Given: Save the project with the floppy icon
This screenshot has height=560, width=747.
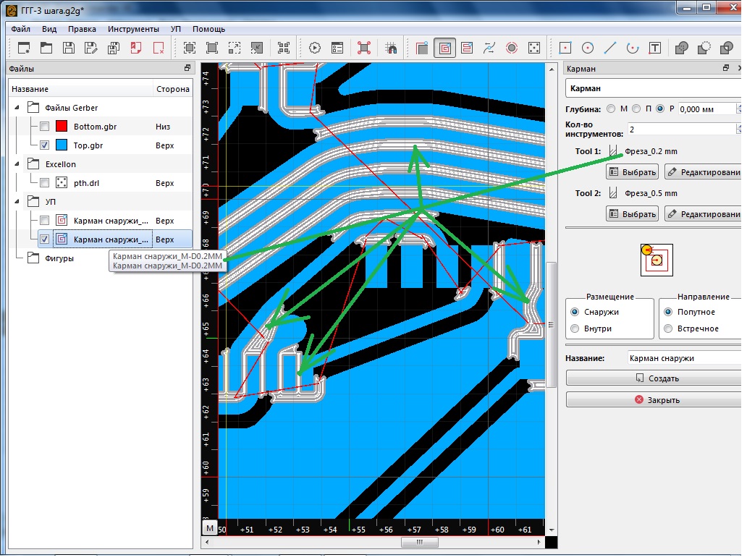Looking at the screenshot, I should click(69, 48).
